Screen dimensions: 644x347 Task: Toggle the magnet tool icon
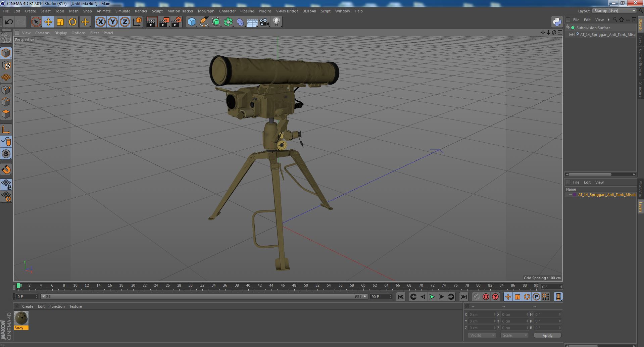(x=6, y=169)
